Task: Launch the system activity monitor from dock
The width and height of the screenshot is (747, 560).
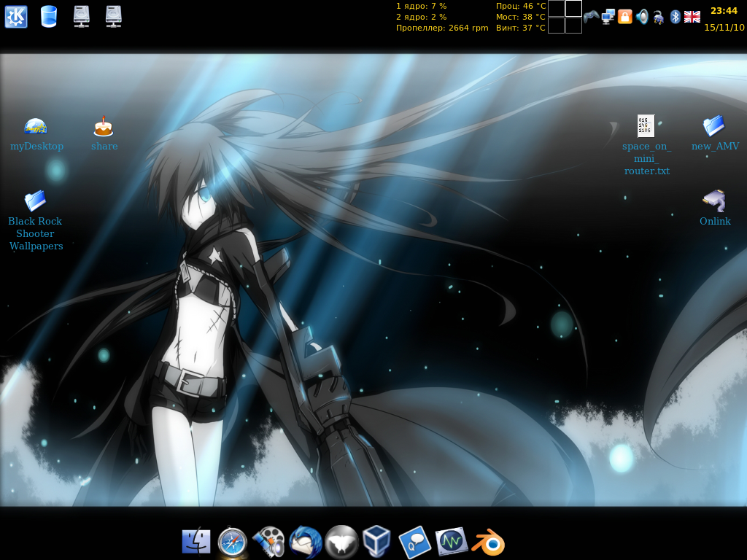Action: point(451,542)
